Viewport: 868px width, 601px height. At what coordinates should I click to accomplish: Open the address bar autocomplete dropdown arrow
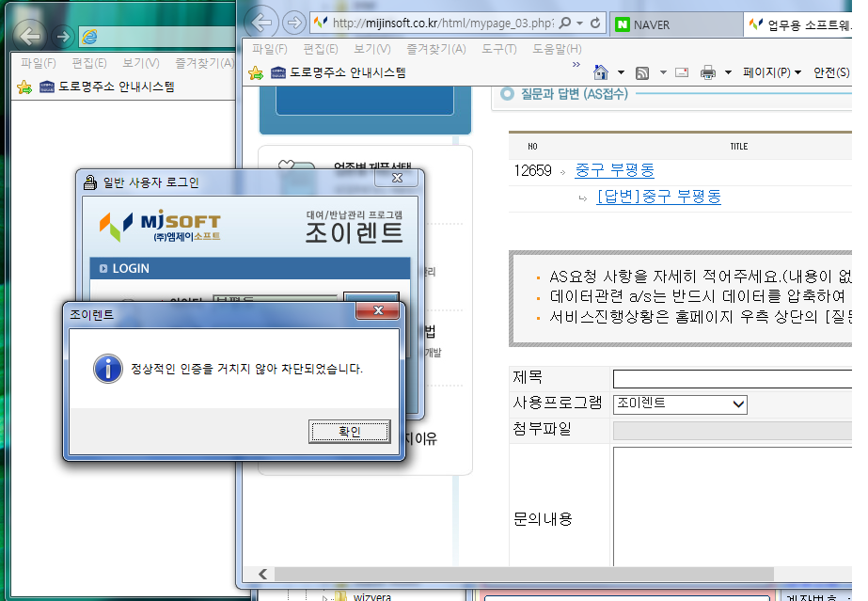pyautogui.click(x=579, y=24)
